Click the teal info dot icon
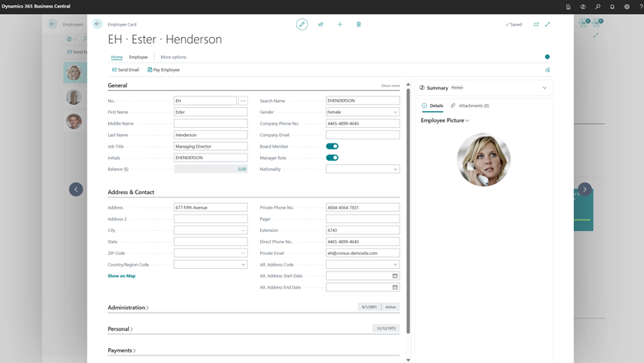Screen dimensions: 644x363 pyautogui.click(x=547, y=57)
